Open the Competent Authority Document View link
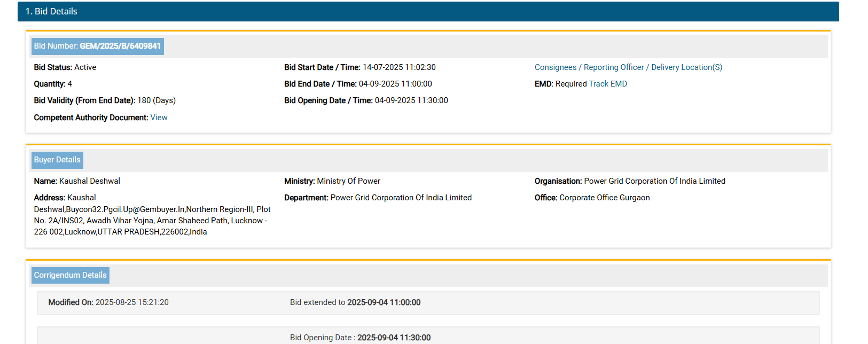The image size is (868, 344). click(159, 118)
